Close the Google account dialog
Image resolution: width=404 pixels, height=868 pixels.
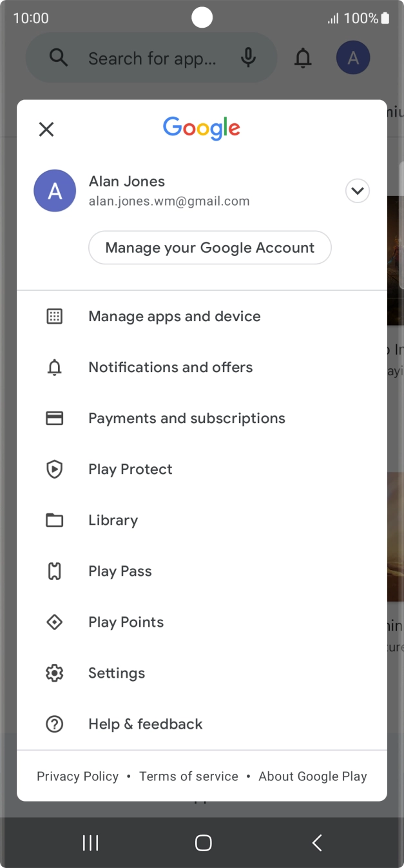(46, 130)
